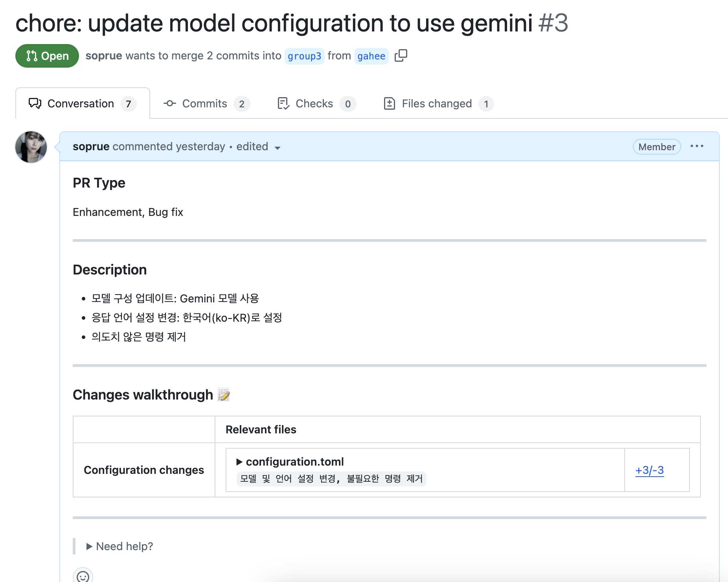The height and width of the screenshot is (582, 728).
Task: Open the comment options three-dot menu
Action: [697, 146]
